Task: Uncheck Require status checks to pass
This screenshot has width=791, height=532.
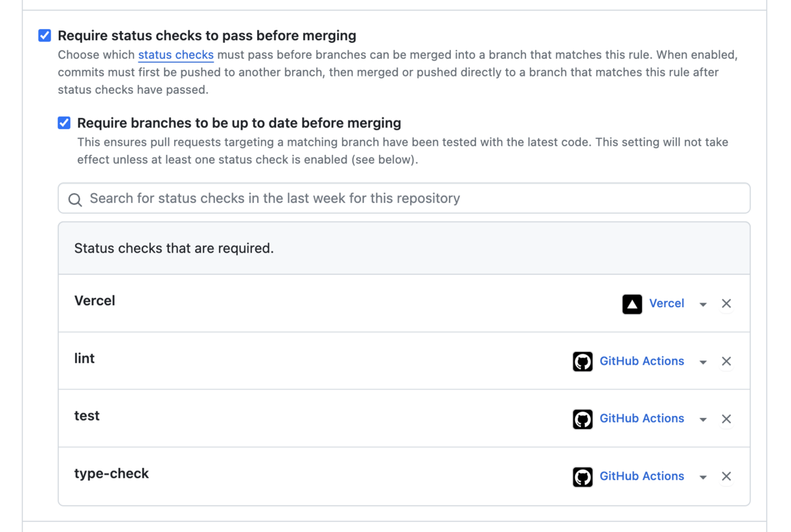Action: [45, 36]
